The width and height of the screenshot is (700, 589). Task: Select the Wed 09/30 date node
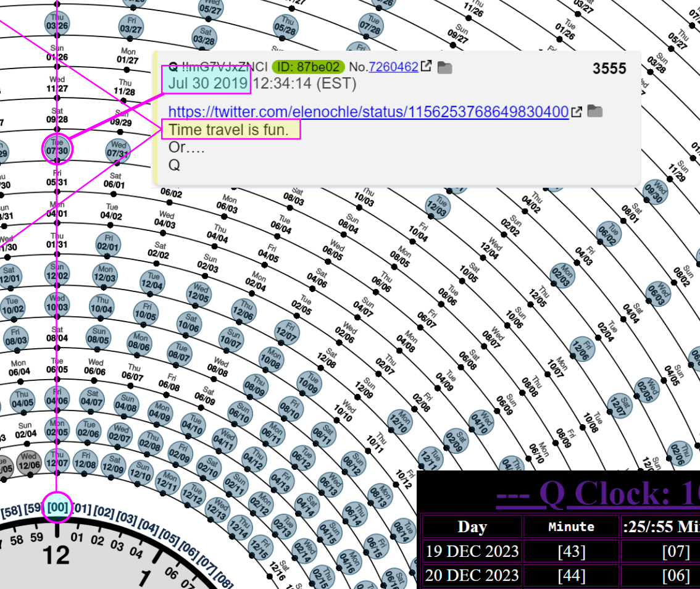[656, 191]
